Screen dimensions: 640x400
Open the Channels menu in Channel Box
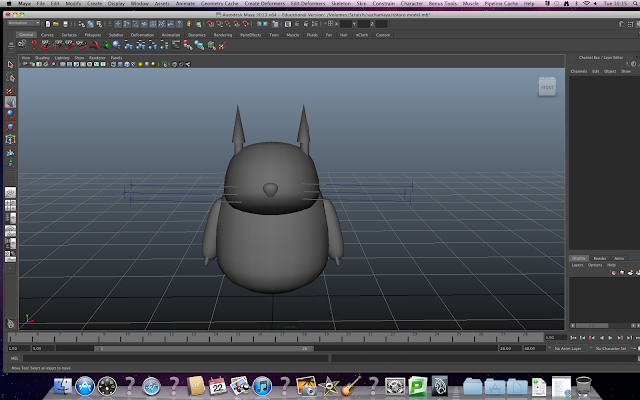pyautogui.click(x=579, y=71)
